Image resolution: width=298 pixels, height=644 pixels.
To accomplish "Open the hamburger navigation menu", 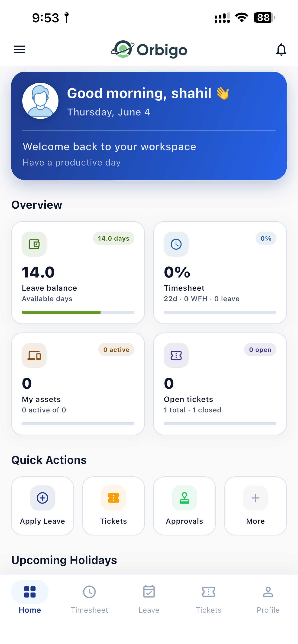I will [19, 50].
